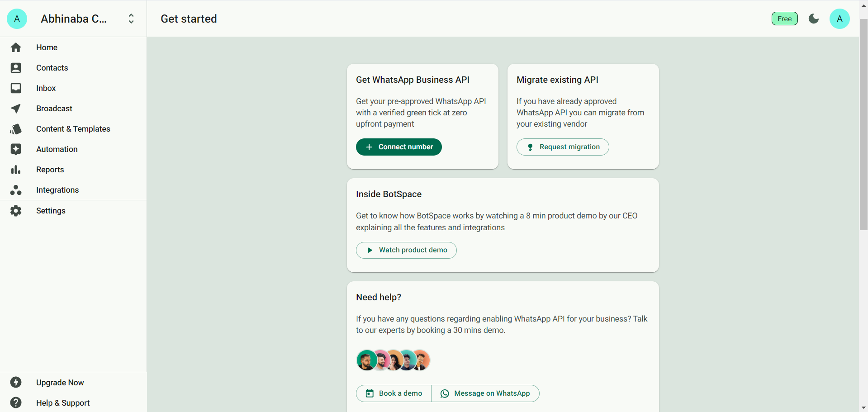This screenshot has width=868, height=412.
Task: Click the Upgrade Now link
Action: tap(73, 383)
